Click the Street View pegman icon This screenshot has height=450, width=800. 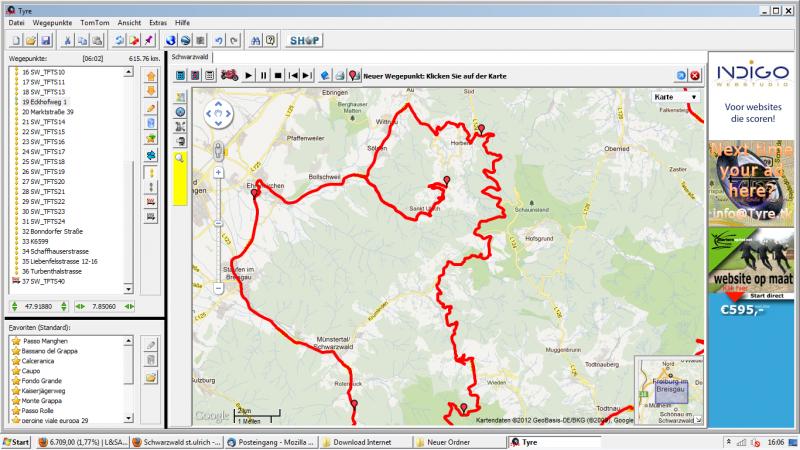tap(218, 151)
